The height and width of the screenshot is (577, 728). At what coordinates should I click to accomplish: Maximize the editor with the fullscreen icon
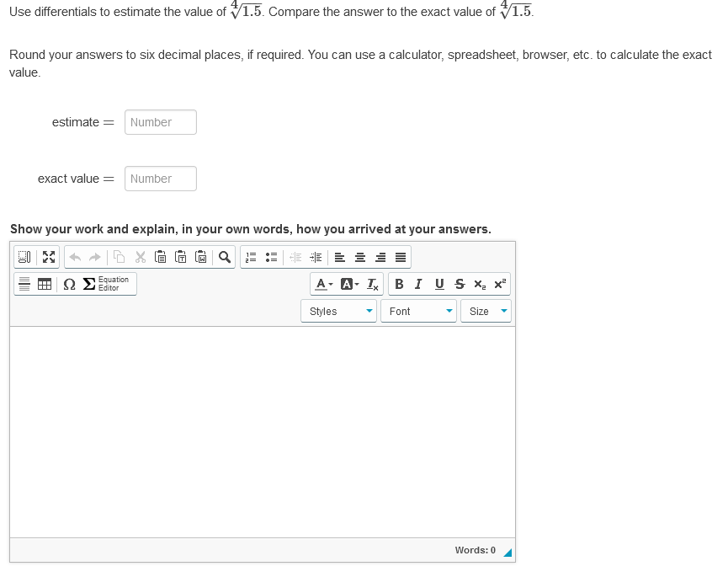tap(49, 257)
